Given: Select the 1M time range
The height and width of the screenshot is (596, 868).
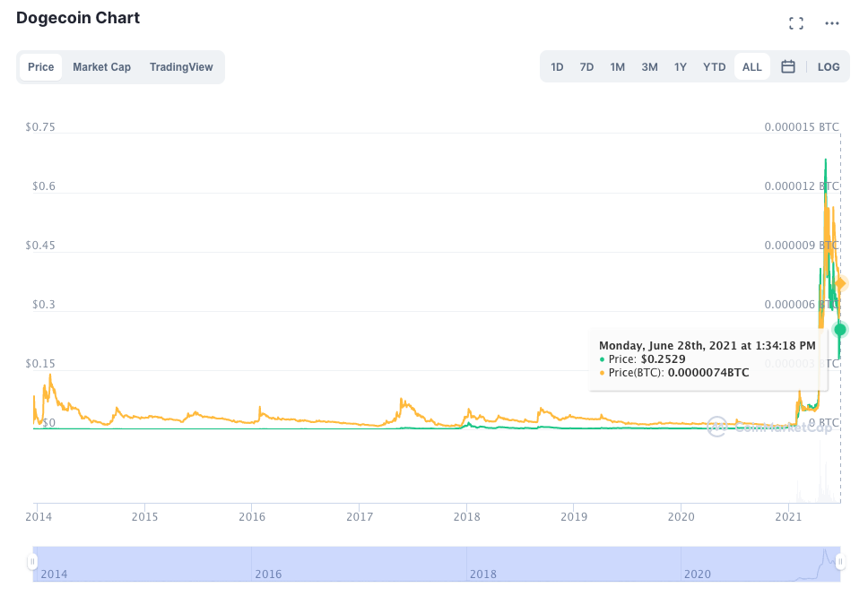Looking at the screenshot, I should (x=617, y=66).
